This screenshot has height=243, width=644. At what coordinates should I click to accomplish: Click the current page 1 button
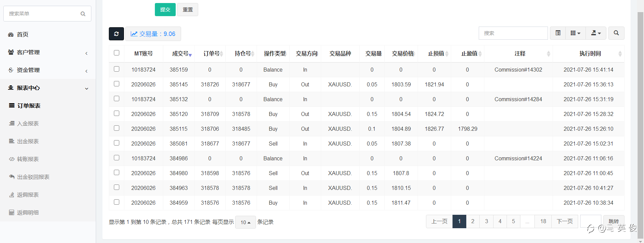point(459,221)
